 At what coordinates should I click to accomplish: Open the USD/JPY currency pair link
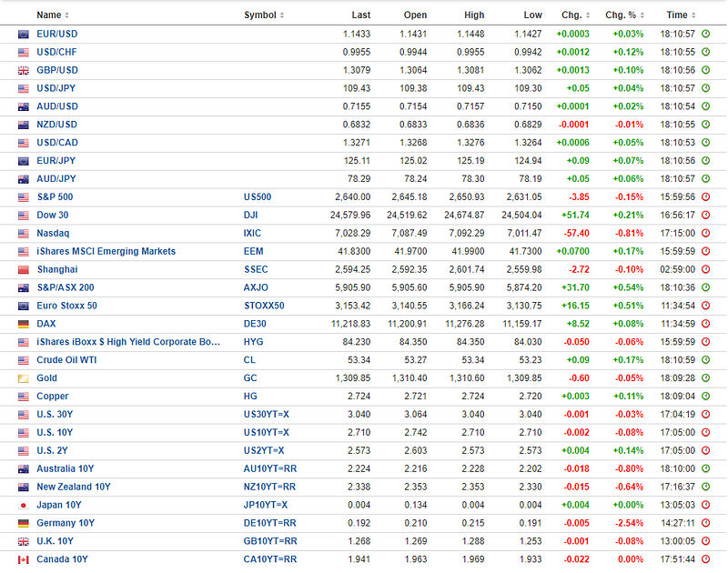[x=56, y=88]
